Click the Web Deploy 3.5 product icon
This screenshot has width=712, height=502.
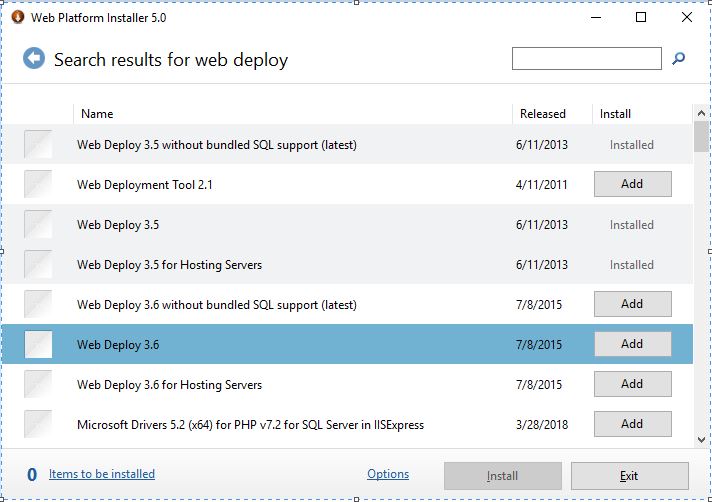(x=38, y=224)
